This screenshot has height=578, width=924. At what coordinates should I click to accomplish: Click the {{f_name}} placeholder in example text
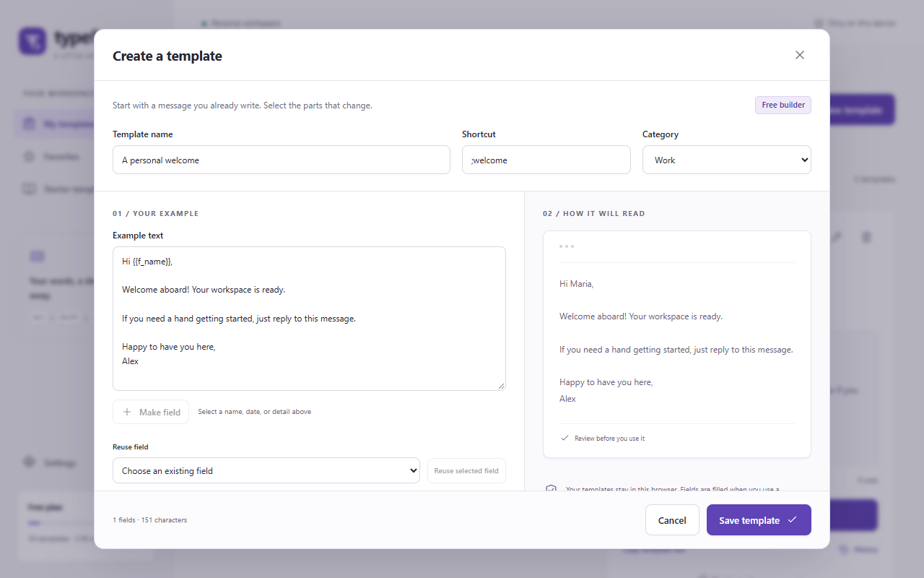152,262
